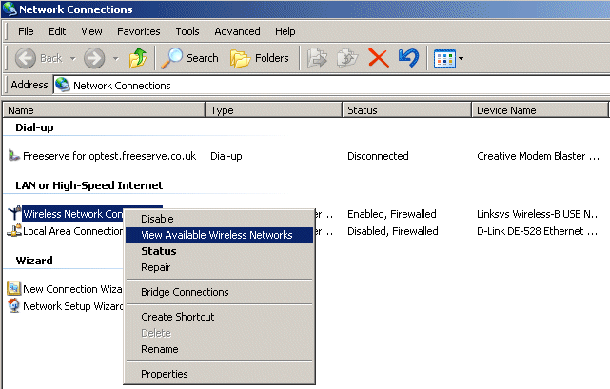Click the Forward arrow icon
The width and height of the screenshot is (610, 389).
(x=95, y=58)
